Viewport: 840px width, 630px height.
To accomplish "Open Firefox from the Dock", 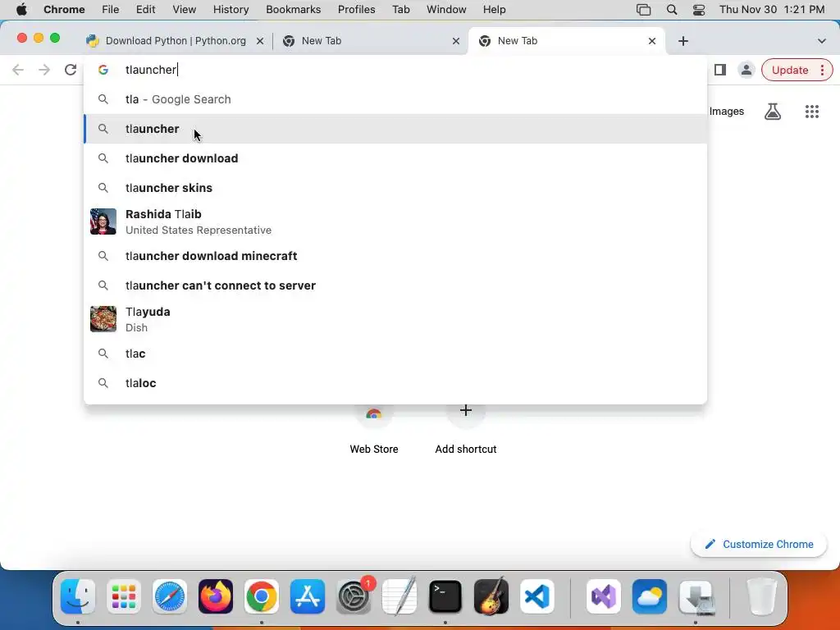I will [x=216, y=596].
